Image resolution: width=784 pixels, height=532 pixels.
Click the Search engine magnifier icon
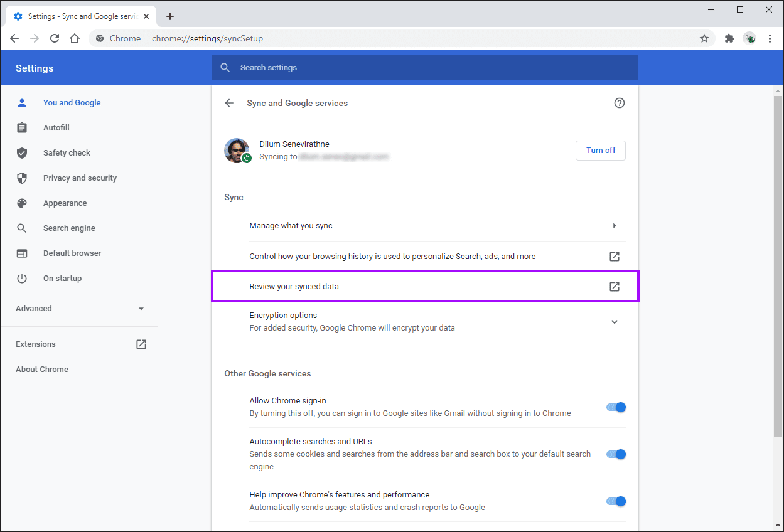pos(22,228)
